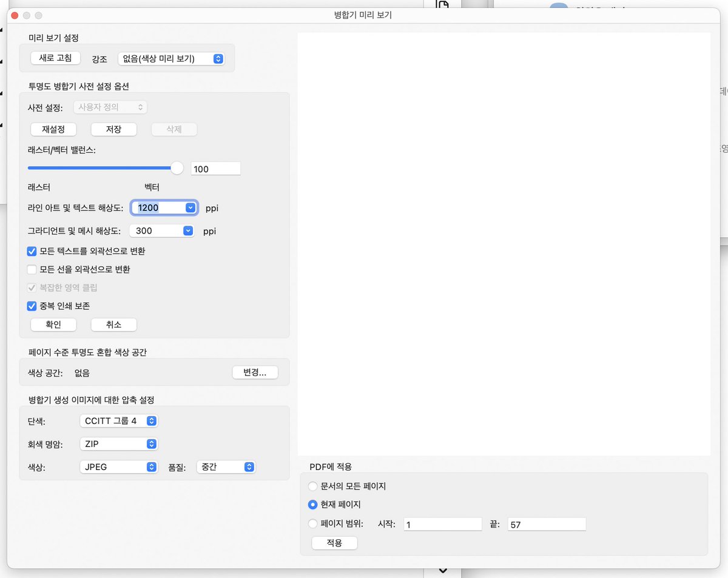Screen dimensions: 728x578
Task: Click the 래스터 label under the slider
Action: 39,187
